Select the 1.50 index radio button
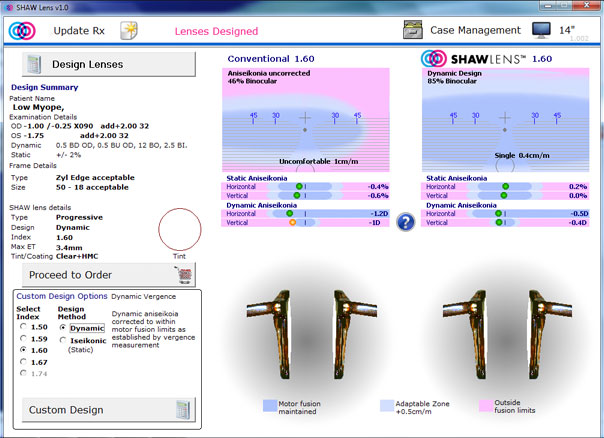This screenshot has height=438, width=604. [x=23, y=327]
